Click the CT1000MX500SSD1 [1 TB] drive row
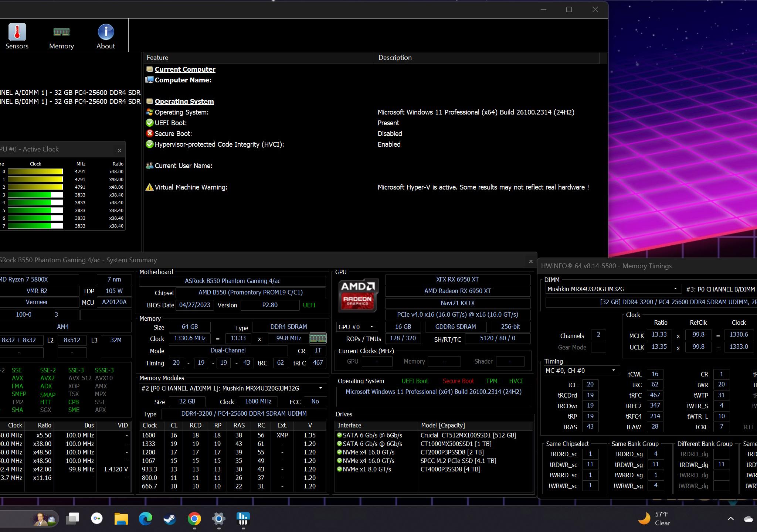Image resolution: width=757 pixels, height=532 pixels. (434, 443)
